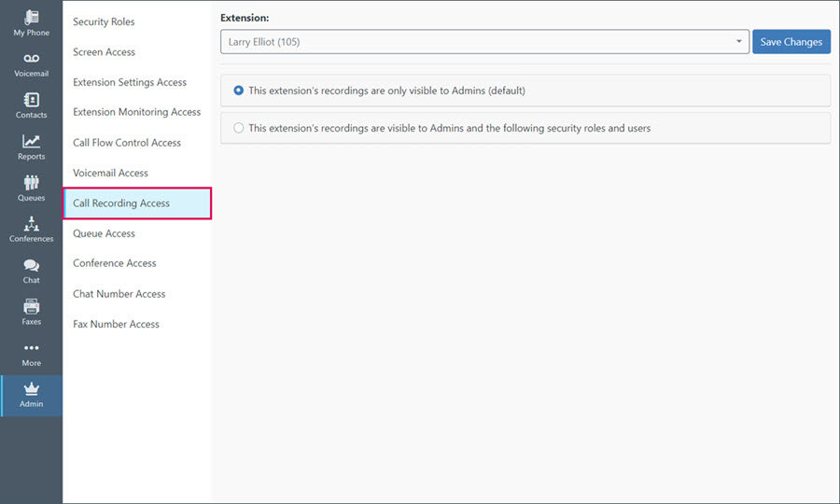Select the Queues icon
840x504 pixels.
pos(31,182)
